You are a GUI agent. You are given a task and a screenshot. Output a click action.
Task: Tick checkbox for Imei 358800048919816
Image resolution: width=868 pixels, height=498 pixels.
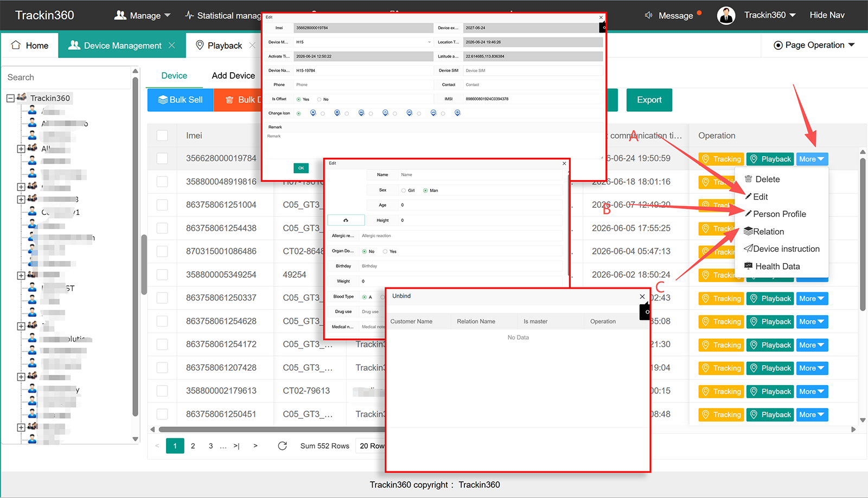click(x=162, y=182)
